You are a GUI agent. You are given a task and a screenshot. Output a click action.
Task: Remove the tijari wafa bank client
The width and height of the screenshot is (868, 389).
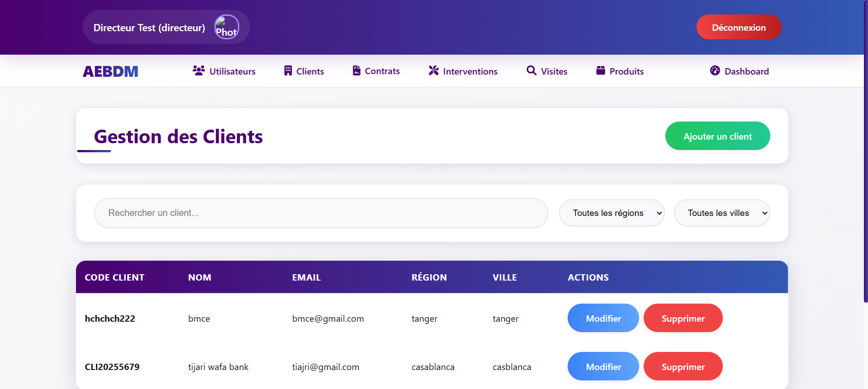(x=683, y=366)
